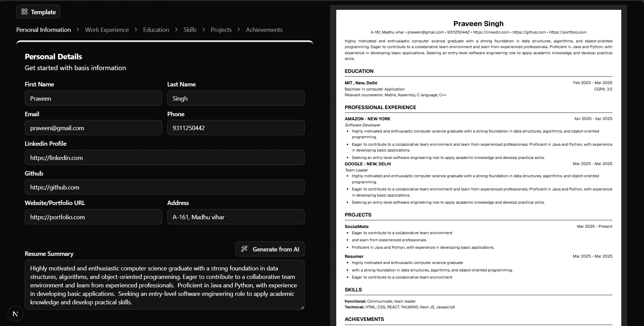The width and height of the screenshot is (644, 326).
Task: Click chevron after Personal Information breadcrumb
Action: (x=78, y=30)
